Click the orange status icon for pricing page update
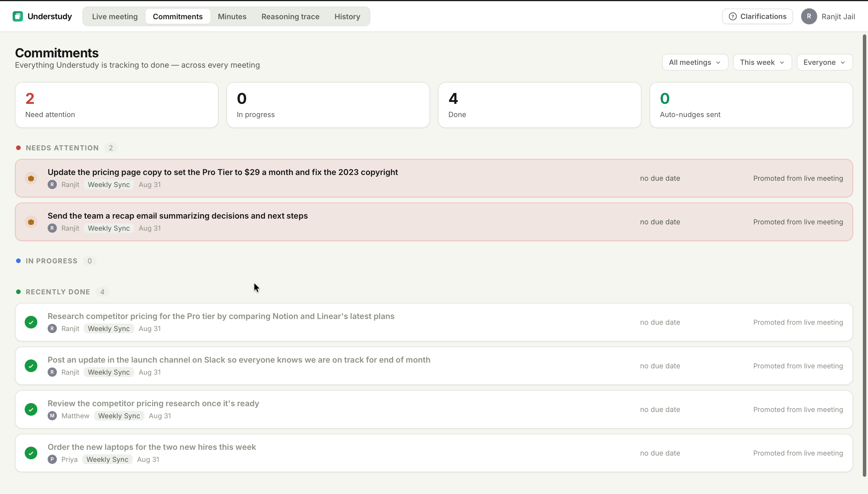Image resolution: width=868 pixels, height=494 pixels. 31,178
